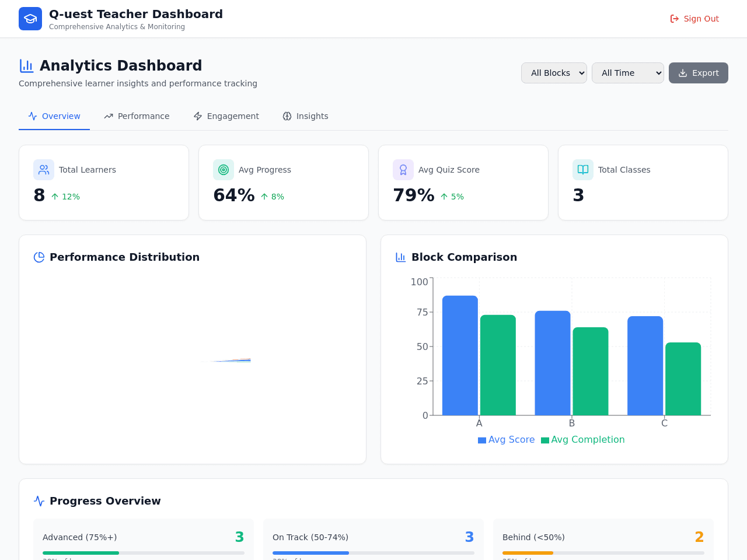The width and height of the screenshot is (747, 560).
Task: Click the graduation cap logo icon
Action: coord(30,19)
